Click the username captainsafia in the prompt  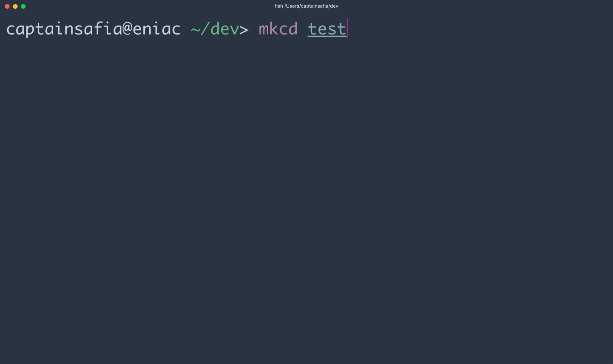click(64, 29)
